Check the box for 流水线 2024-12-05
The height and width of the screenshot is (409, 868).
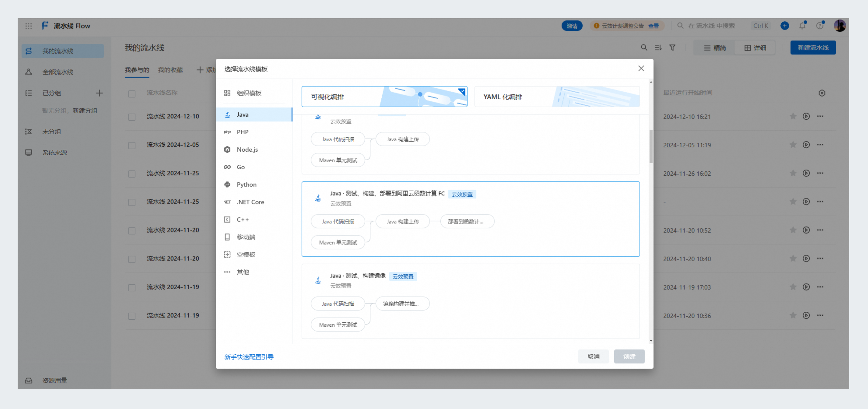132,145
